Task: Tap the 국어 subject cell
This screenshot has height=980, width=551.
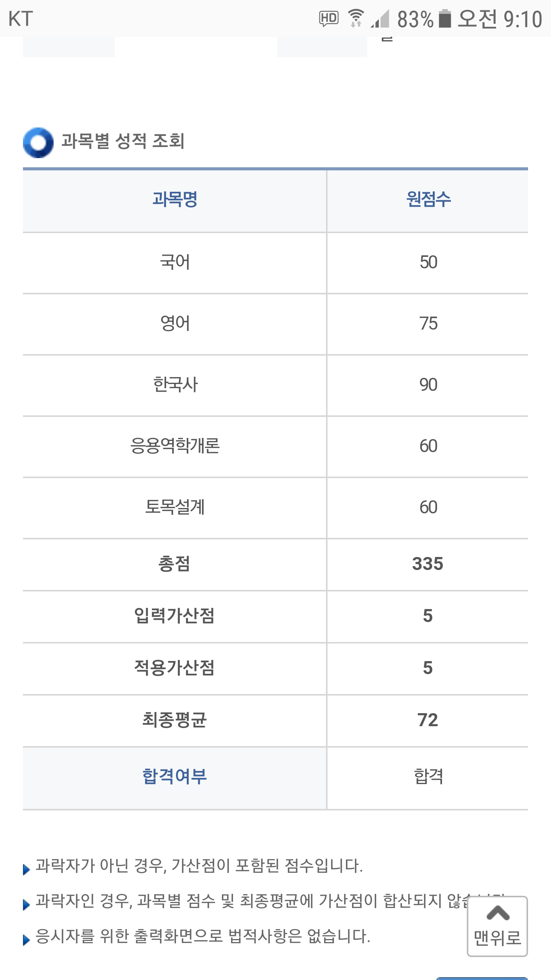Action: pyautogui.click(x=175, y=263)
